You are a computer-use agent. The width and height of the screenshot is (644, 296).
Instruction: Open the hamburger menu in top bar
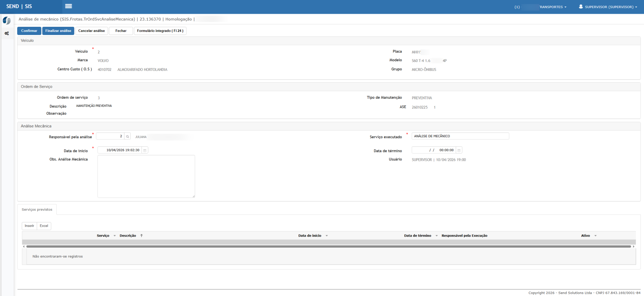[69, 6]
